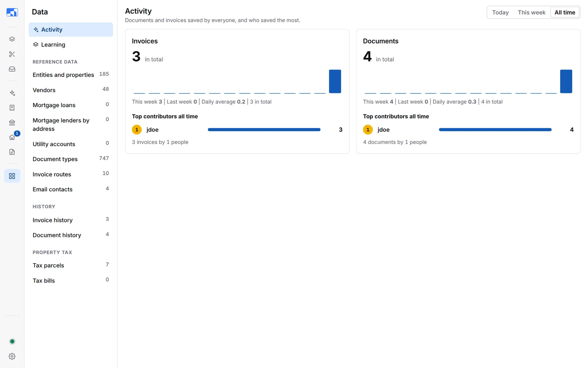This screenshot has width=588, height=368.
Task: Open Mortgage loans reference data
Action: (x=71, y=105)
